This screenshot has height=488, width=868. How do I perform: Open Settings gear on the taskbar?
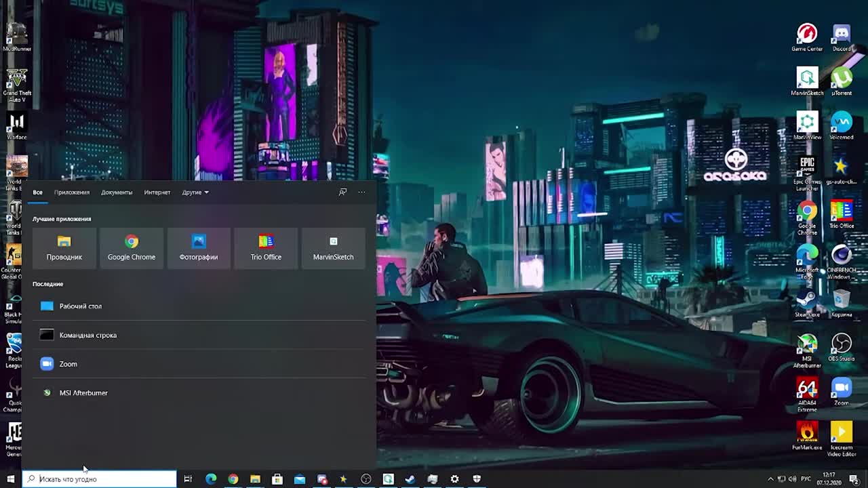point(454,479)
